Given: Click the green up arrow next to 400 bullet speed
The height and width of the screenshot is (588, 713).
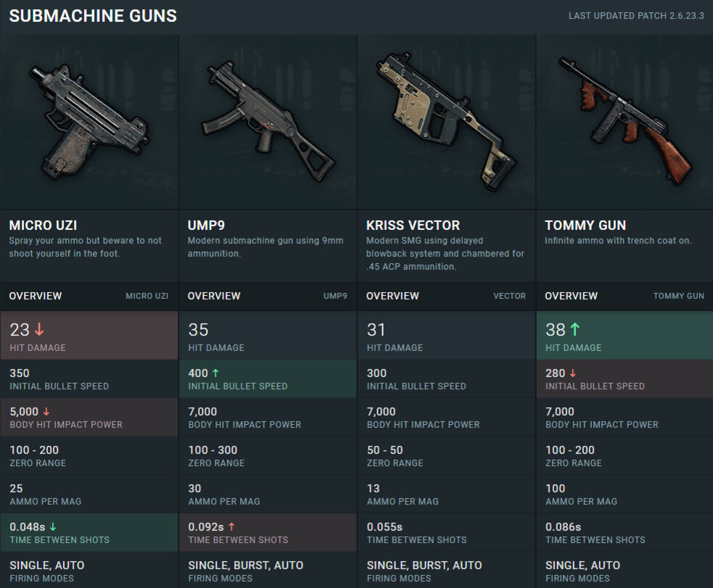Looking at the screenshot, I should (x=215, y=373).
